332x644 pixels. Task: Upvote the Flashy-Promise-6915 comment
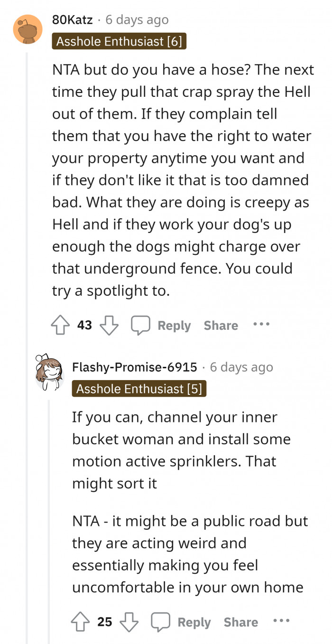coord(80,622)
